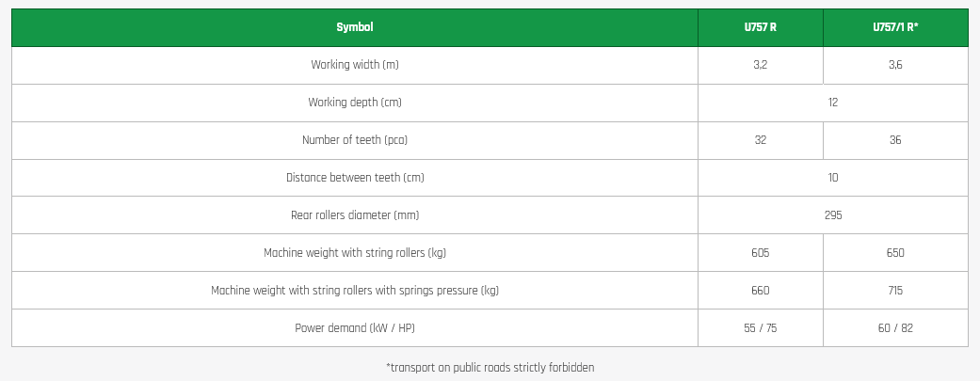Click the Symbol column header
The image size is (980, 381).
point(355,27)
